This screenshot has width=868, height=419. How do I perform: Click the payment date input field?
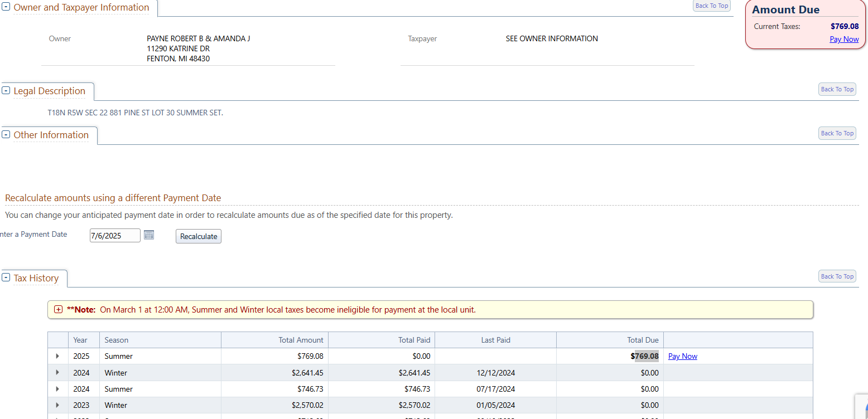click(114, 236)
